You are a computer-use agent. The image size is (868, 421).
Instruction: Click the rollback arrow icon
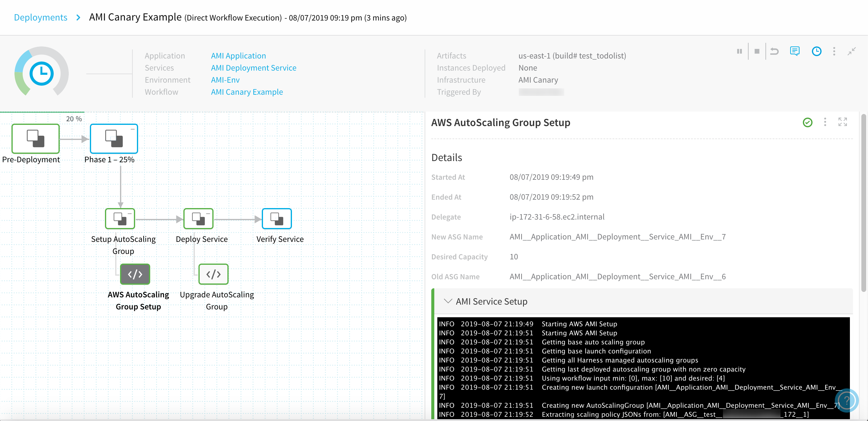click(x=774, y=51)
